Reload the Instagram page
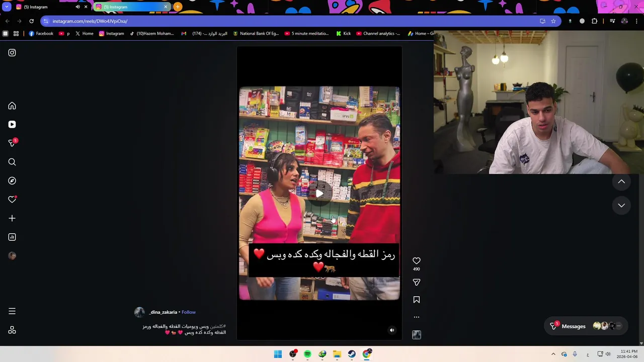Image resolution: width=644 pixels, height=362 pixels. click(x=31, y=21)
